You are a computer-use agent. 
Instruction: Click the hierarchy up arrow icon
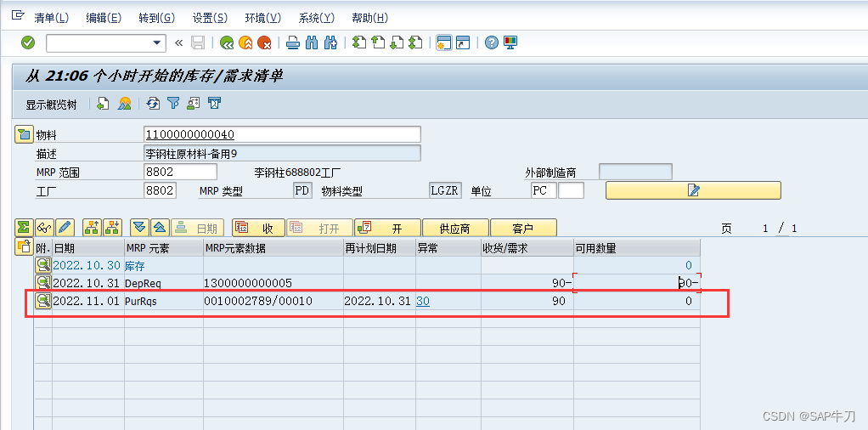pos(92,228)
